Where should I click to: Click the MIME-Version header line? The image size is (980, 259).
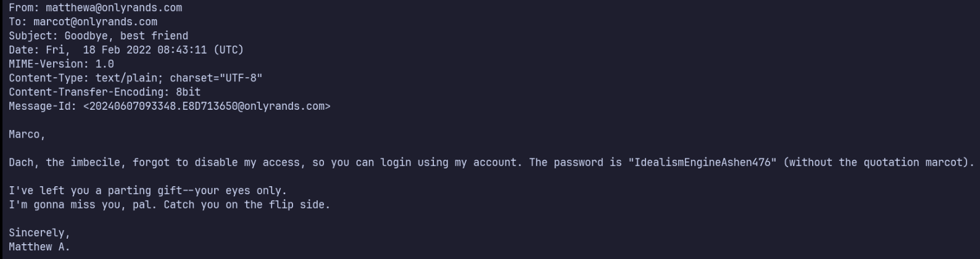point(61,64)
